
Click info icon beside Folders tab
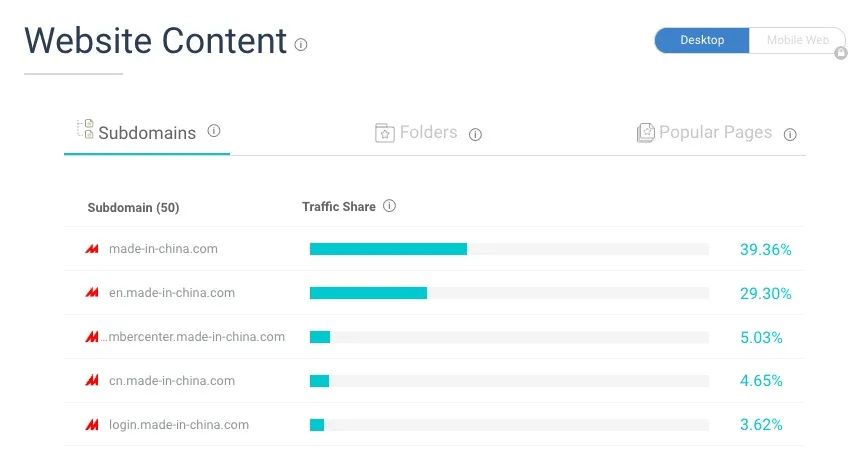(476, 134)
